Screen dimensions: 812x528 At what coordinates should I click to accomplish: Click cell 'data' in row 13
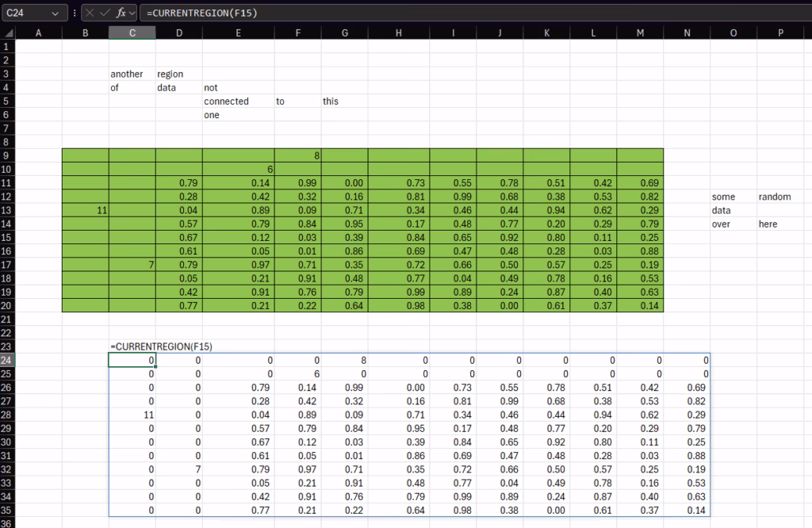[x=733, y=210]
